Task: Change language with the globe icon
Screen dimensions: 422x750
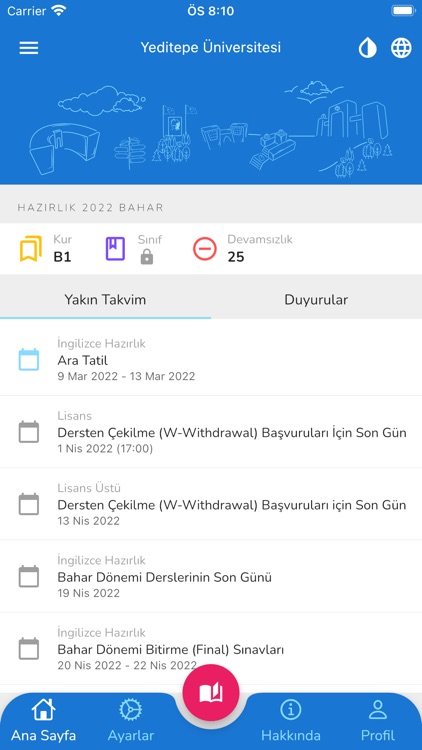Action: point(401,48)
